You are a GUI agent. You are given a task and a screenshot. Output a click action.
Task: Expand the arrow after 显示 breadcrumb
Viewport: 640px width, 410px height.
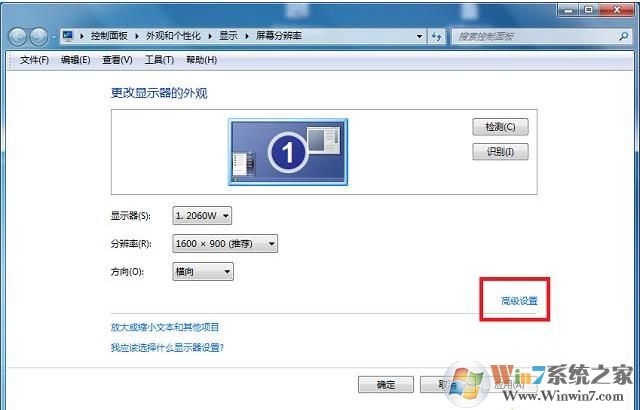pos(247,36)
